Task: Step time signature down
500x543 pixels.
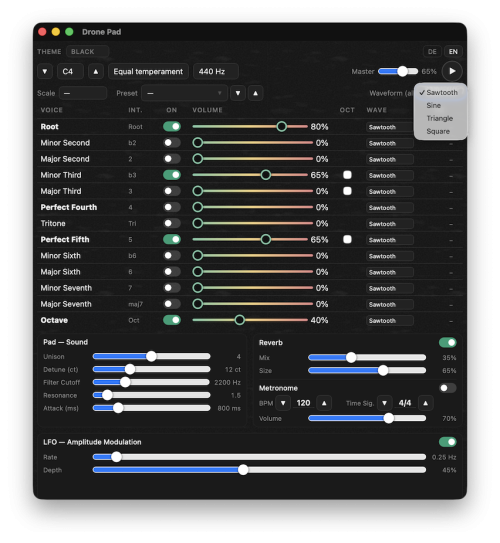Action: coord(384,403)
